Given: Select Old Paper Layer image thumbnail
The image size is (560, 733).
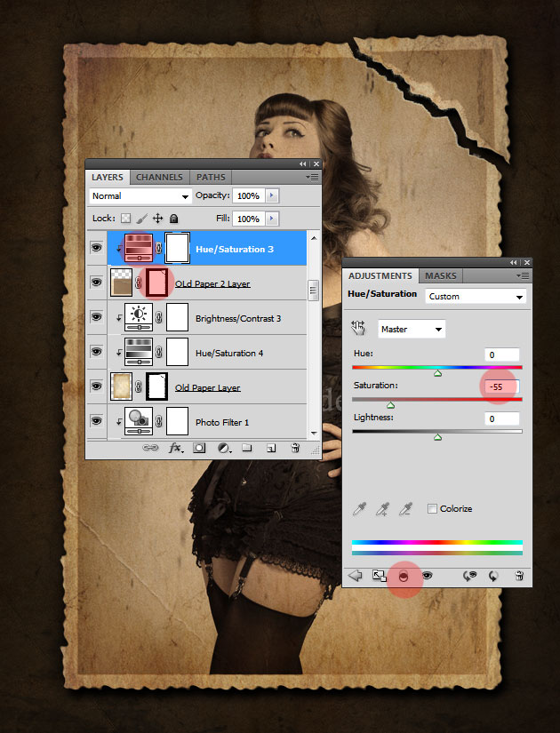Looking at the screenshot, I should [x=121, y=386].
